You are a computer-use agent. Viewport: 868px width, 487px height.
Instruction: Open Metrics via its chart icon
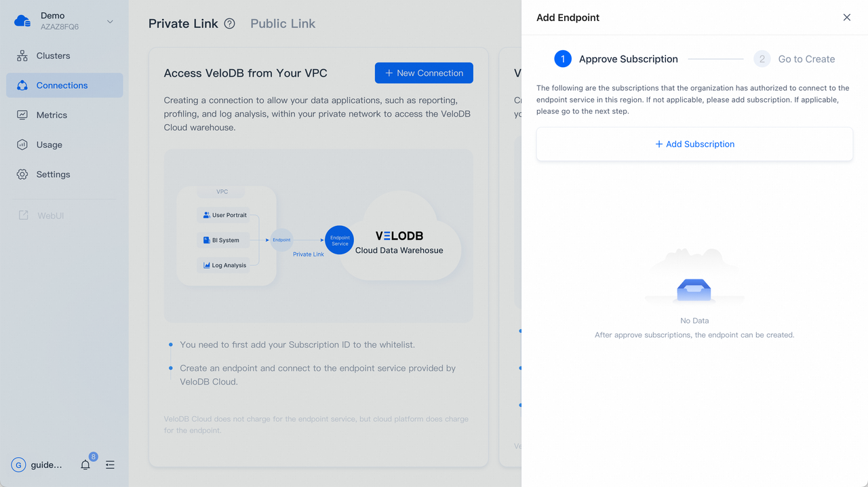[x=22, y=115]
